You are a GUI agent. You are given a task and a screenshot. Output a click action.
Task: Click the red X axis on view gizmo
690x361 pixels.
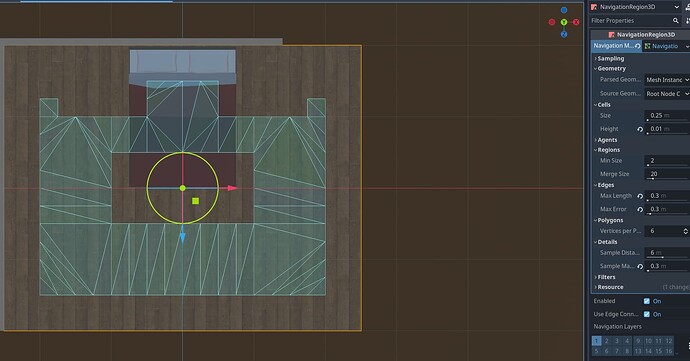tap(576, 22)
